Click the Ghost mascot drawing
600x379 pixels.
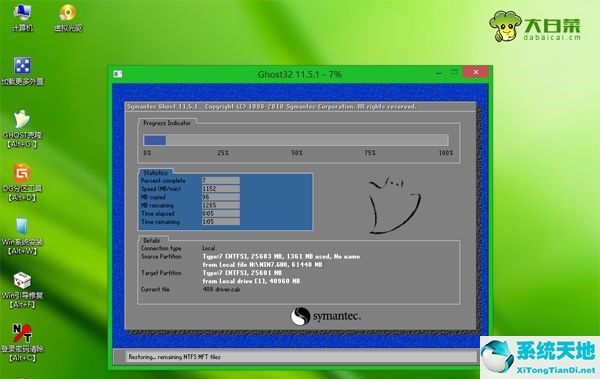click(394, 205)
